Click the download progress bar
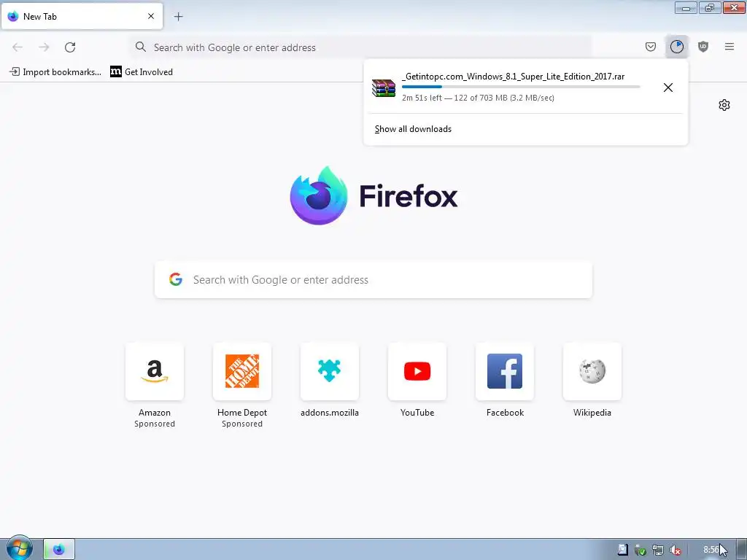The height and width of the screenshot is (560, 747). click(521, 87)
